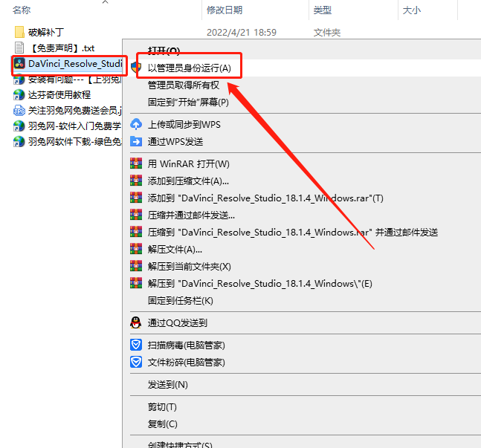The height and width of the screenshot is (448, 481).
Task: Click the admin shield icon in context menu
Action: tap(136, 68)
